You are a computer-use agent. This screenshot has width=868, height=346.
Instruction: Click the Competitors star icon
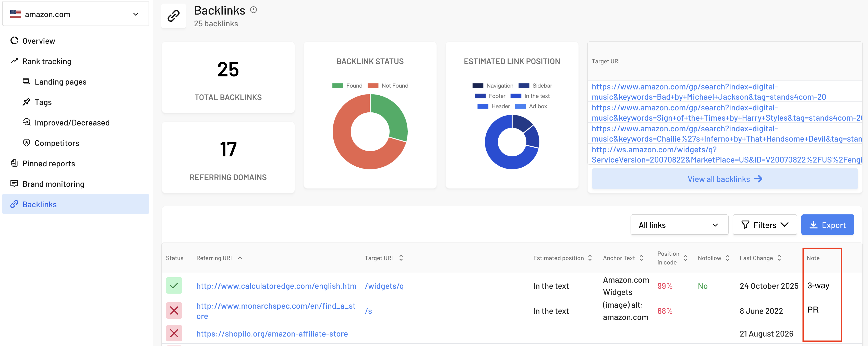[26, 143]
